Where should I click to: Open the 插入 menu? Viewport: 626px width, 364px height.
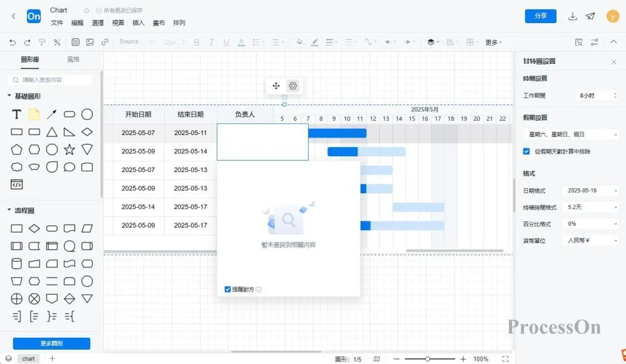pos(138,23)
